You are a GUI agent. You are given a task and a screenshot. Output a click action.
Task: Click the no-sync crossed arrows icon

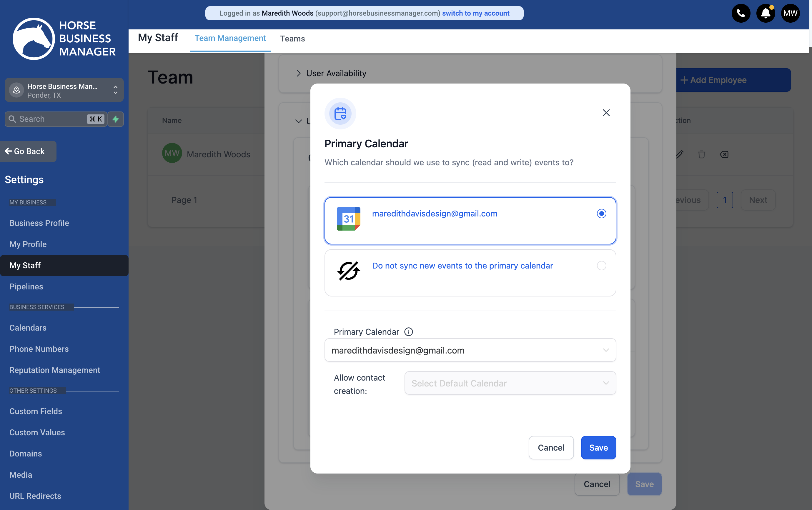point(348,271)
